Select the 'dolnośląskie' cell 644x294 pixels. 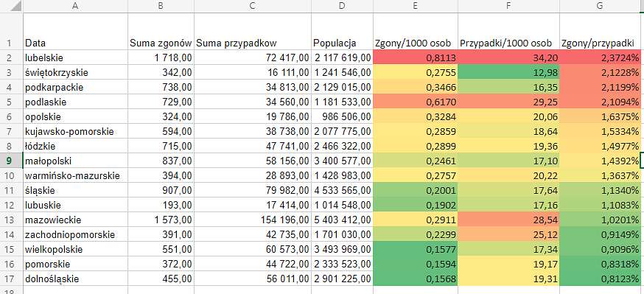tap(76, 279)
